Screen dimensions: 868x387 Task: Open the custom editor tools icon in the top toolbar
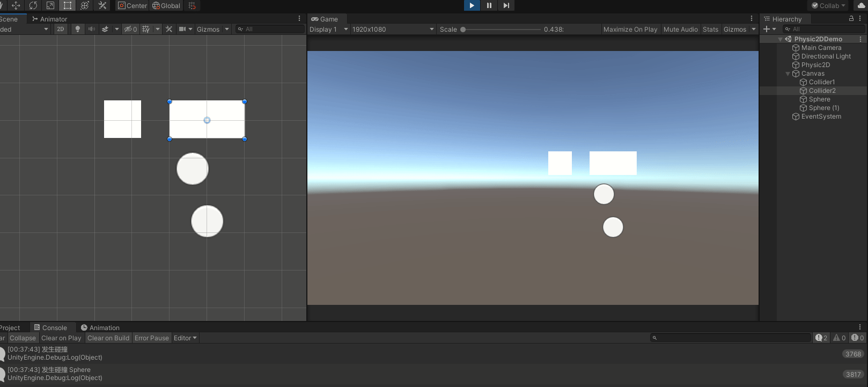click(x=102, y=5)
